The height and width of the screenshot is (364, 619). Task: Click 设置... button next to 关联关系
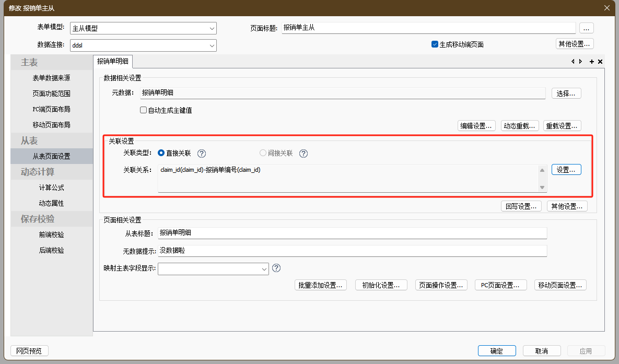566,170
